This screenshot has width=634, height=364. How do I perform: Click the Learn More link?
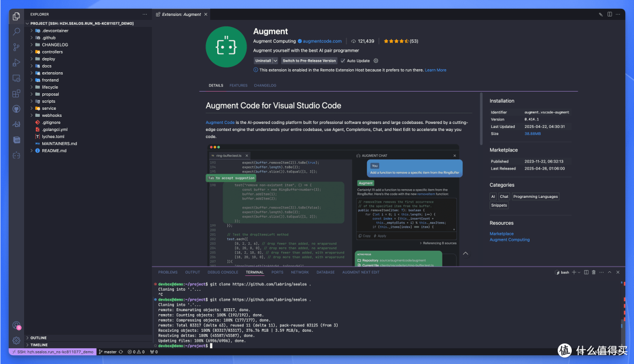[436, 70]
